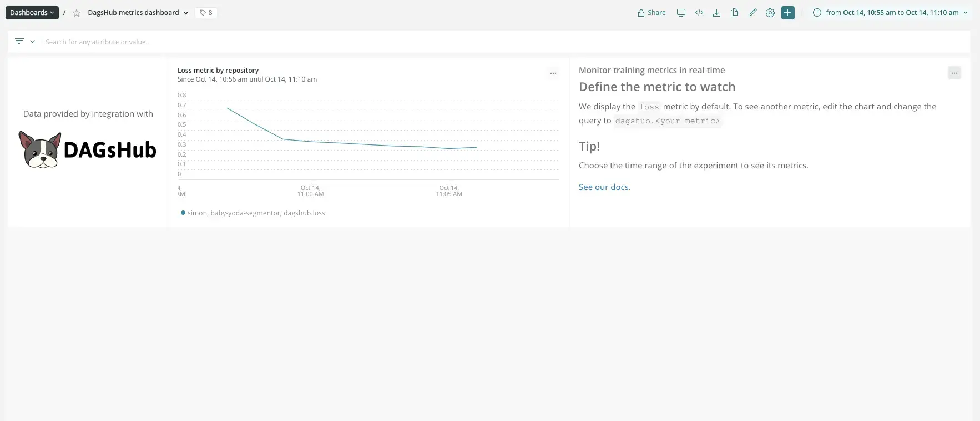Open the Dashboards dropdown
Viewport: 980px width, 421px height.
click(32, 13)
